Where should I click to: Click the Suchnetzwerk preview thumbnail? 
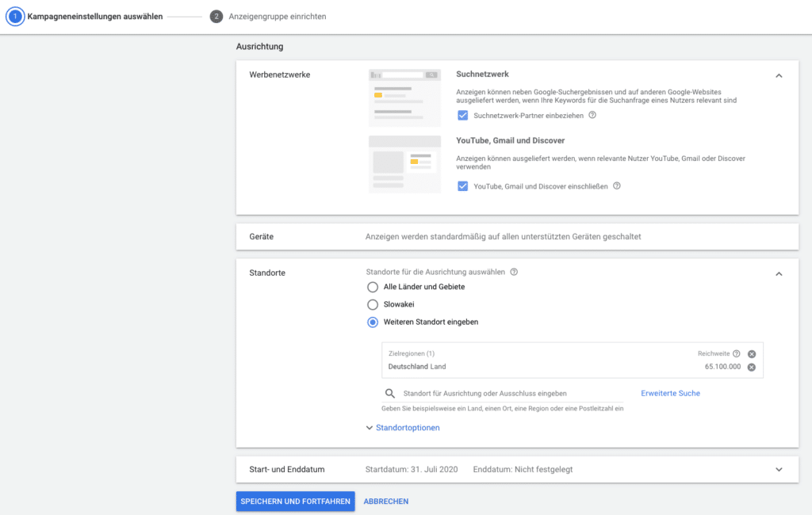click(405, 97)
